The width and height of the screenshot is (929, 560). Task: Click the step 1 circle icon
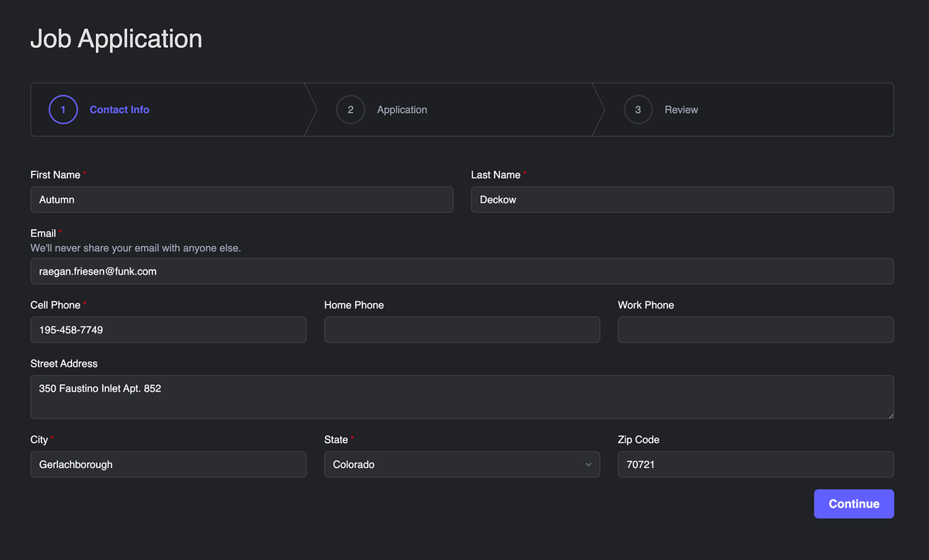pyautogui.click(x=63, y=110)
